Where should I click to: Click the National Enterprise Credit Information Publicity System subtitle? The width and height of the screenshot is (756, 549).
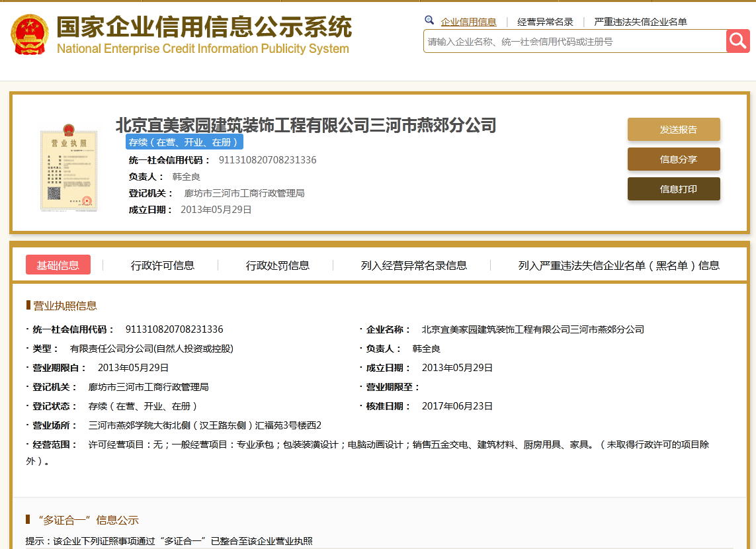click(203, 49)
